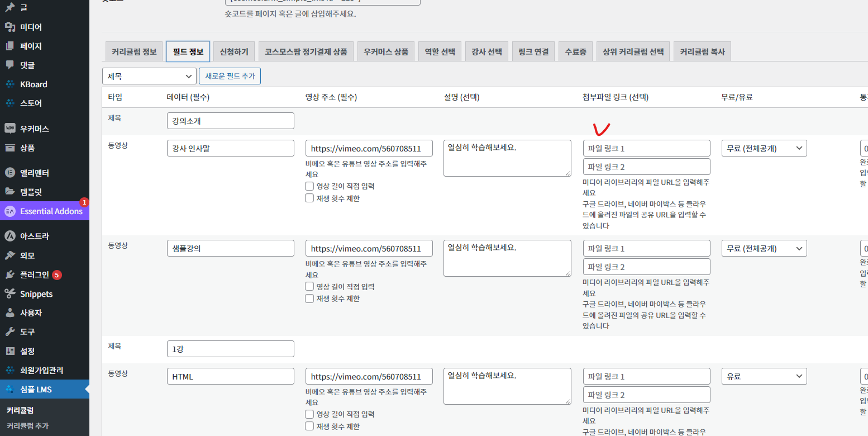
Task: Click the 새로운 필드 추가 button
Action: point(230,76)
